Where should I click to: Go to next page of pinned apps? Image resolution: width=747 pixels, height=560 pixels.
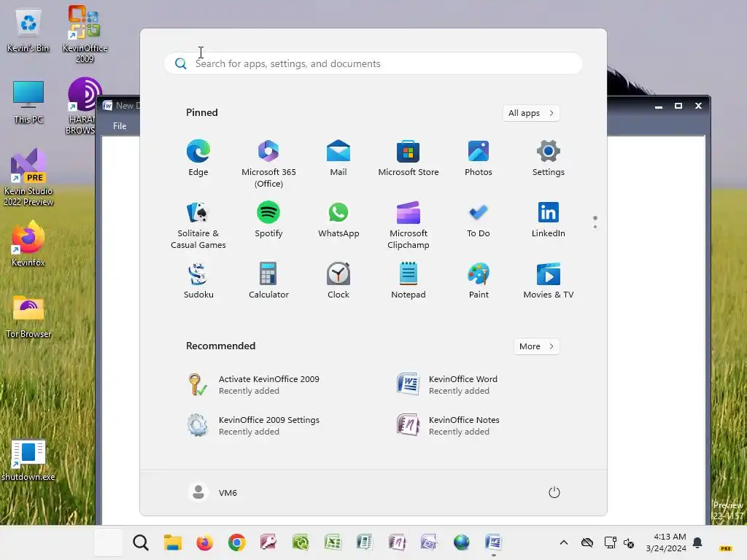click(x=595, y=227)
